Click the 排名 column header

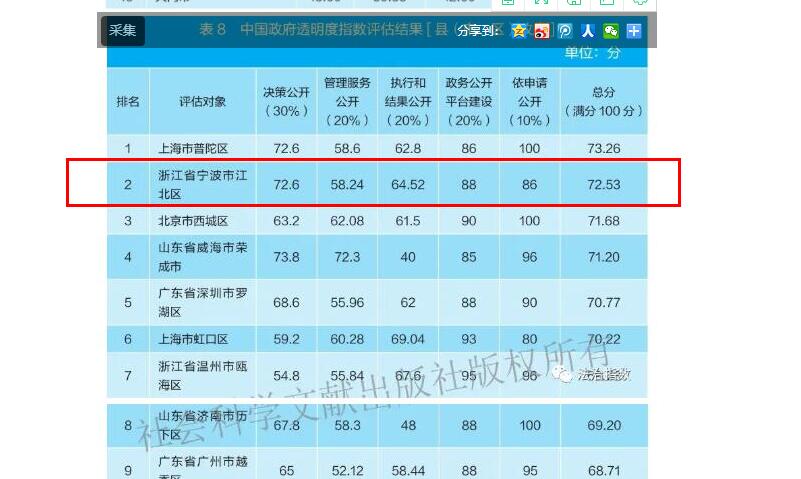[128, 101]
